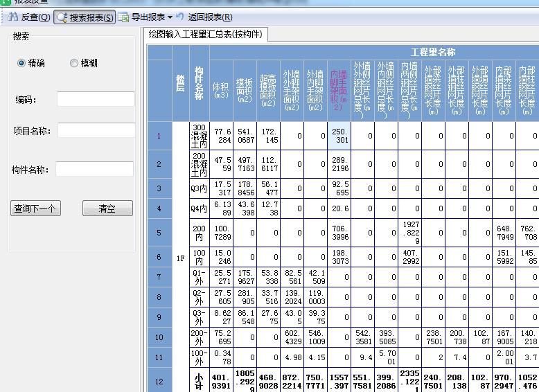Screen dimensions: 539x392
Task: Click the 超高模板面积 column header
Action: coord(268,91)
